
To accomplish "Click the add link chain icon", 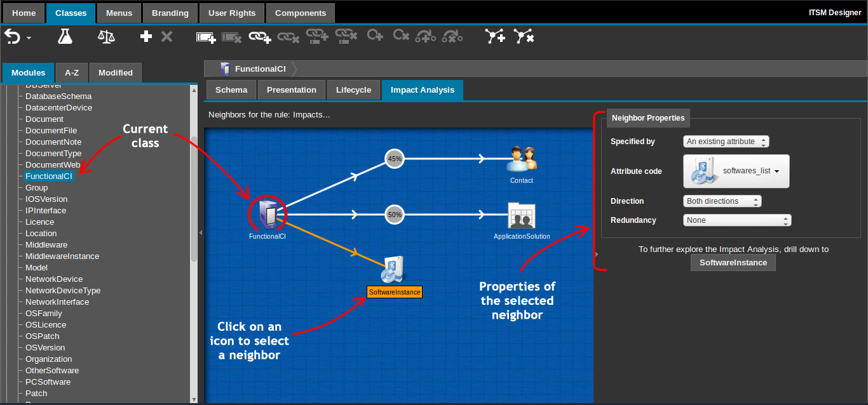I will [259, 37].
